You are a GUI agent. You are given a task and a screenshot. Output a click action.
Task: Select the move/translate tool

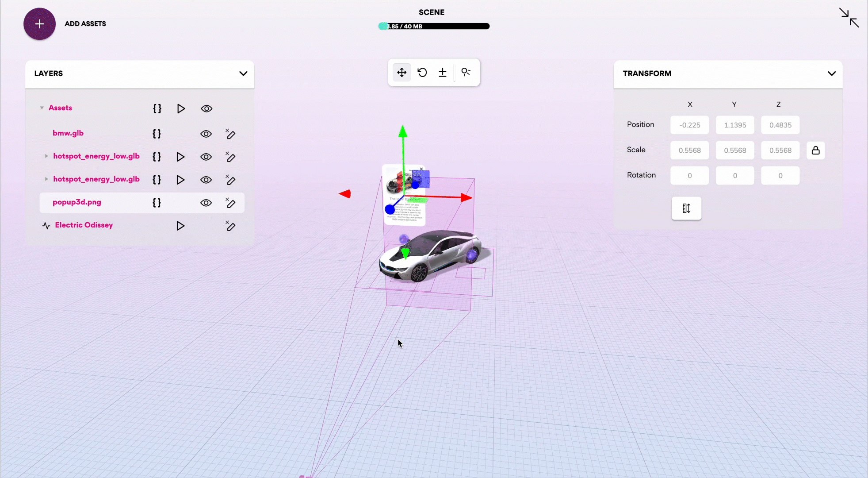pos(401,73)
